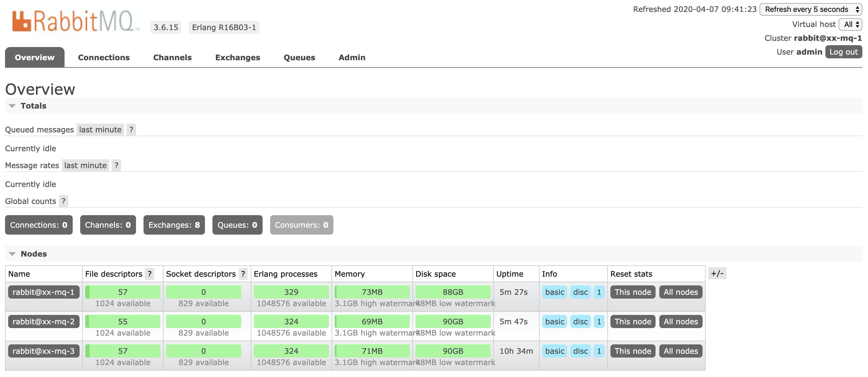The height and width of the screenshot is (377, 868).
Task: Open Message rates help question mark
Action: [x=116, y=166]
